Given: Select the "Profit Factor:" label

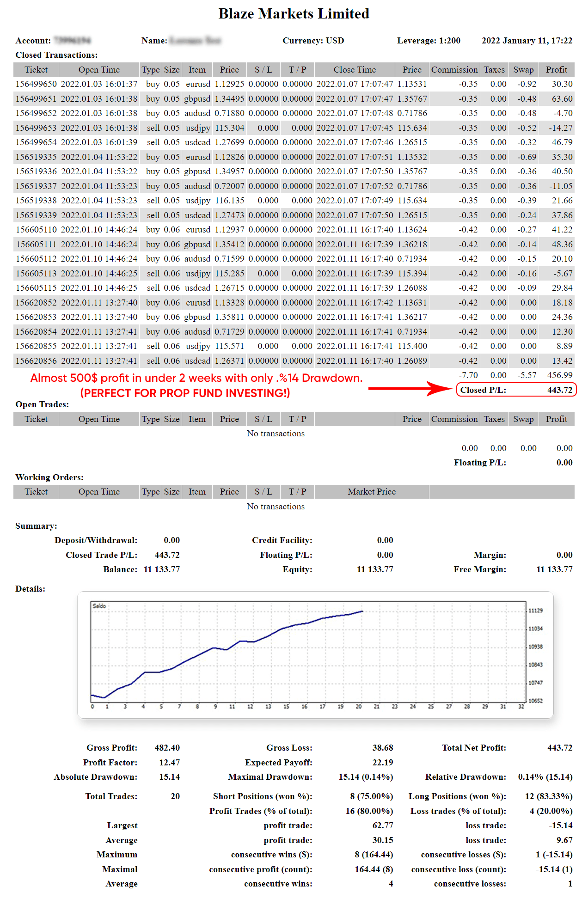Looking at the screenshot, I should click(110, 763).
